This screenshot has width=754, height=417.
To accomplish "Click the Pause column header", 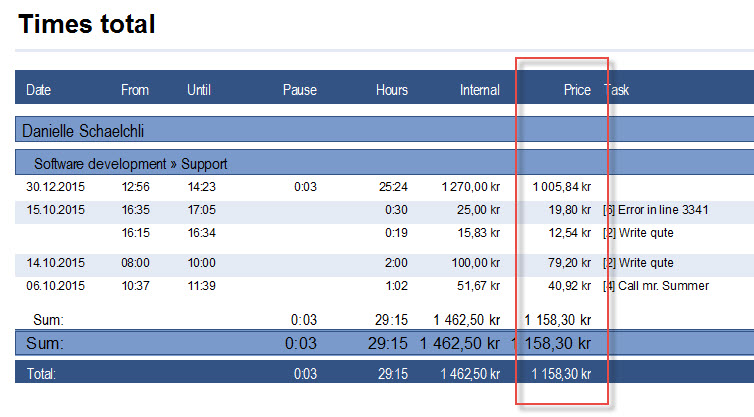I will (x=299, y=90).
